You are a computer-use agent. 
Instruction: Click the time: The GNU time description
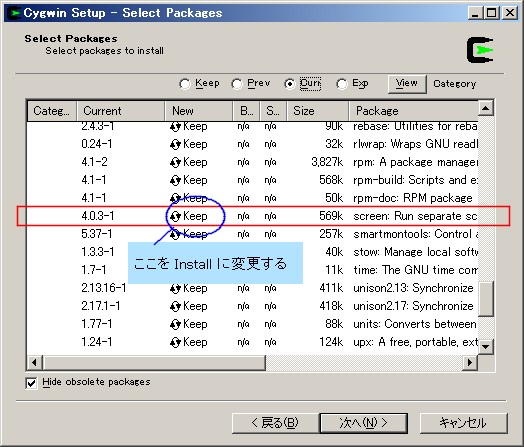[415, 270]
